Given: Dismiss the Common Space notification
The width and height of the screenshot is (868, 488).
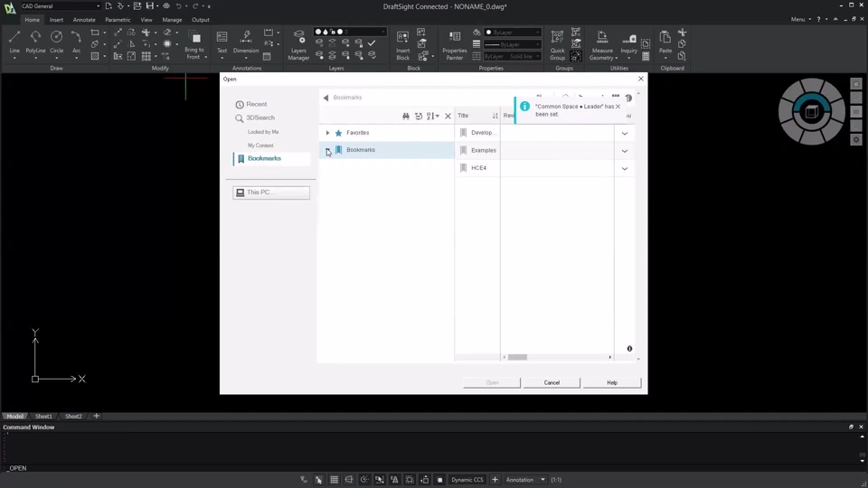Looking at the screenshot, I should coord(618,107).
